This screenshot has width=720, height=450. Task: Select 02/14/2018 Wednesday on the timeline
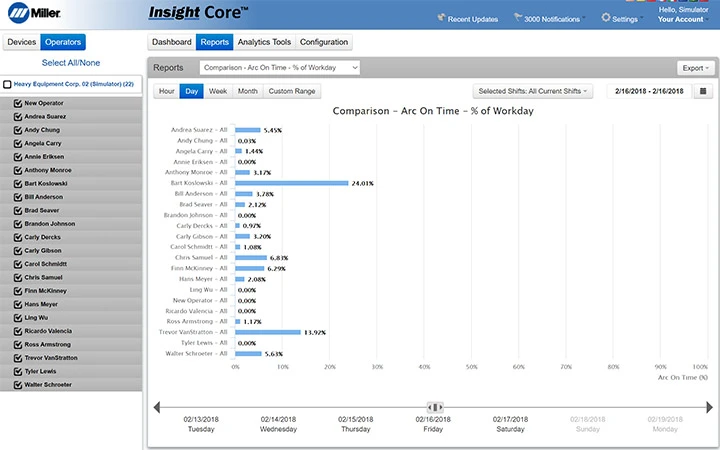click(278, 424)
